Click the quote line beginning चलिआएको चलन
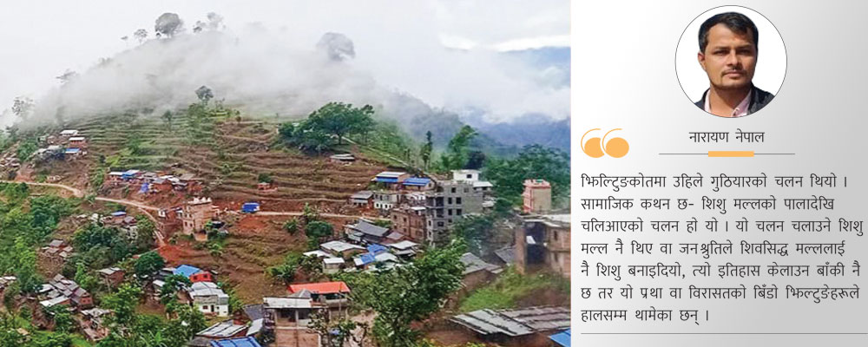 [x=721, y=226]
